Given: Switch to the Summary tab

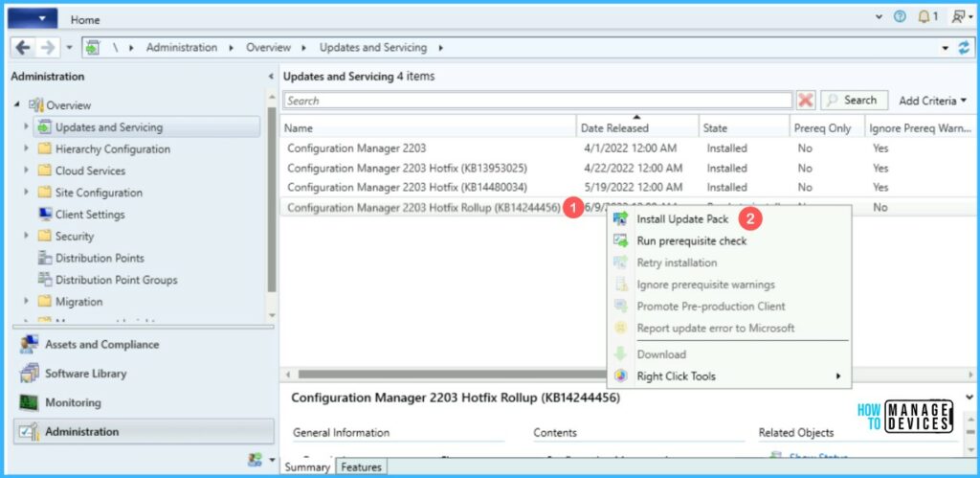Looking at the screenshot, I should coord(307,467).
